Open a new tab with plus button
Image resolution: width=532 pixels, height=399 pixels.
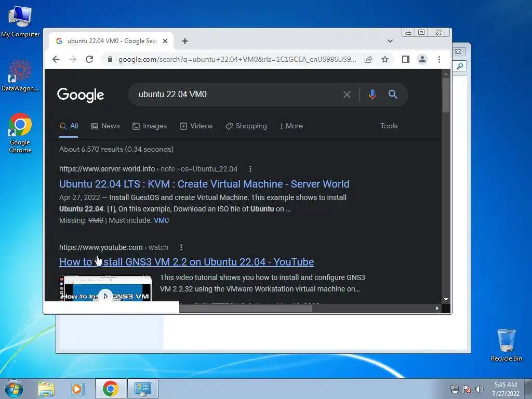tap(184, 41)
